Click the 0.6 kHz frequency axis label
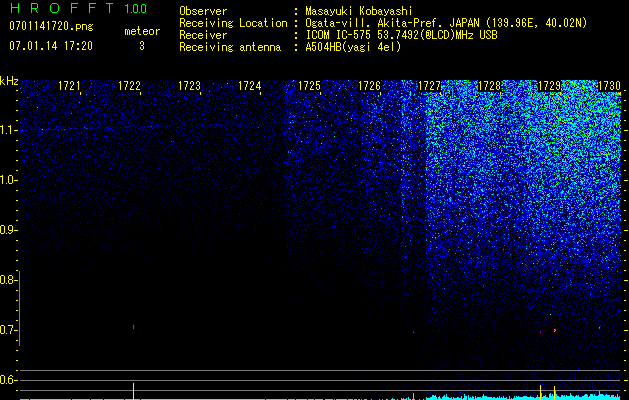This screenshot has width=629, height=400. (x=8, y=380)
